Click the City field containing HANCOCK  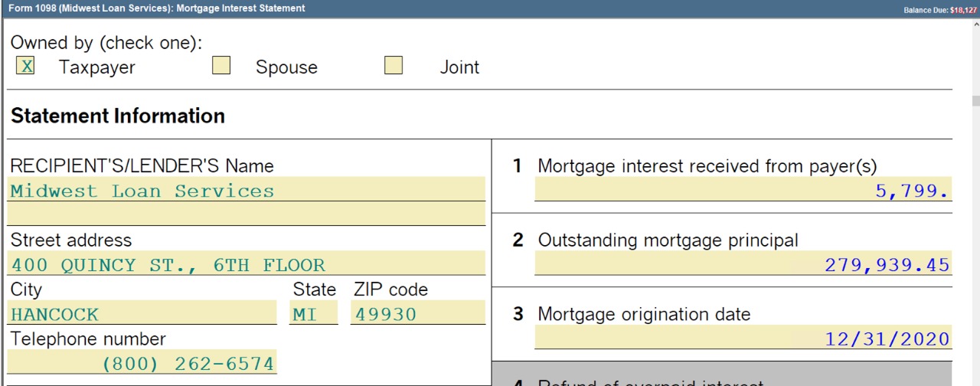[142, 314]
